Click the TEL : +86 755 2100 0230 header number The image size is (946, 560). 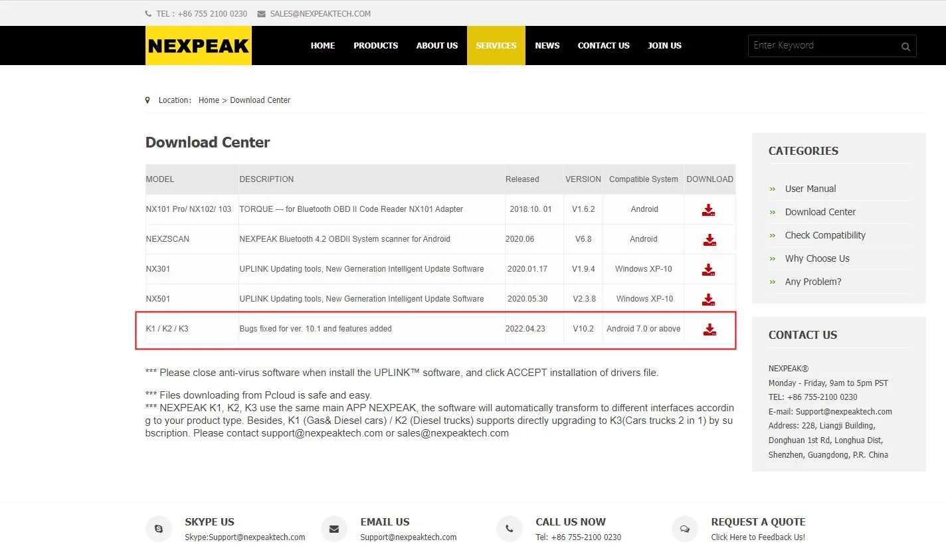[202, 14]
